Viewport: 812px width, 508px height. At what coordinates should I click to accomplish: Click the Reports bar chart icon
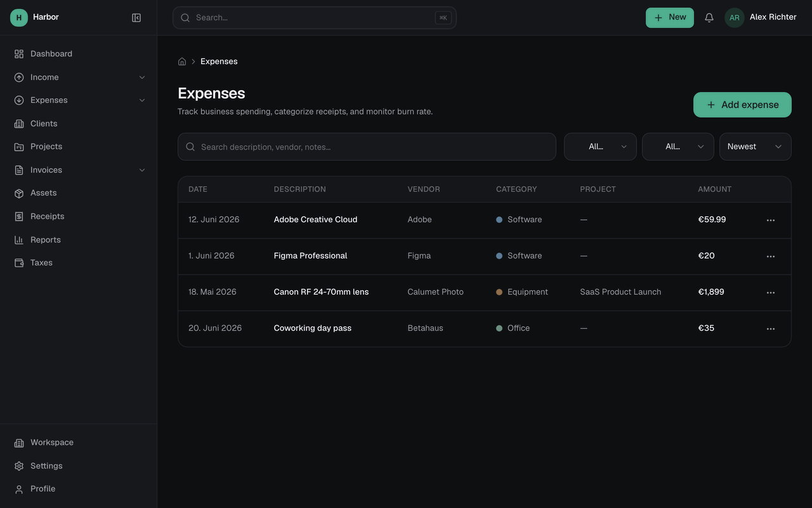coord(19,240)
